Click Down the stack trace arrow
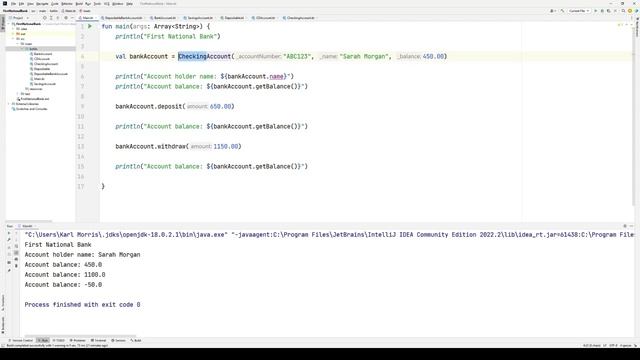 tap(16, 240)
